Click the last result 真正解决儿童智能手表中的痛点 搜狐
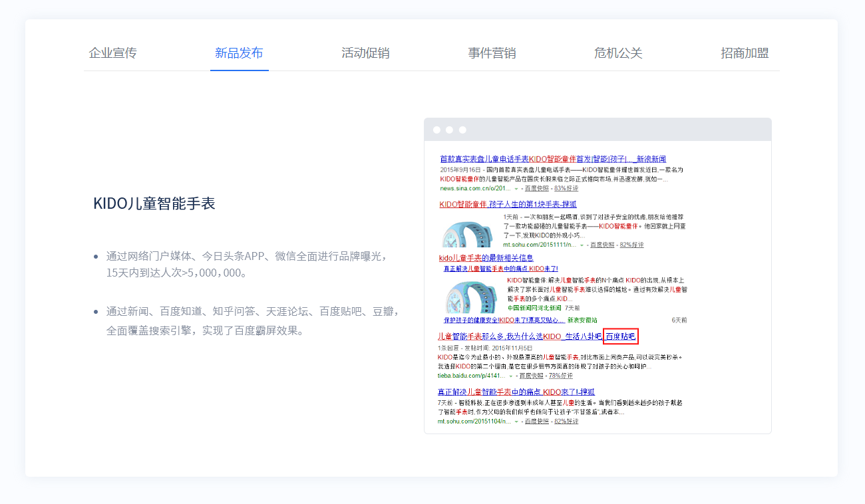Viewport: 865px width, 504px height. [516, 392]
